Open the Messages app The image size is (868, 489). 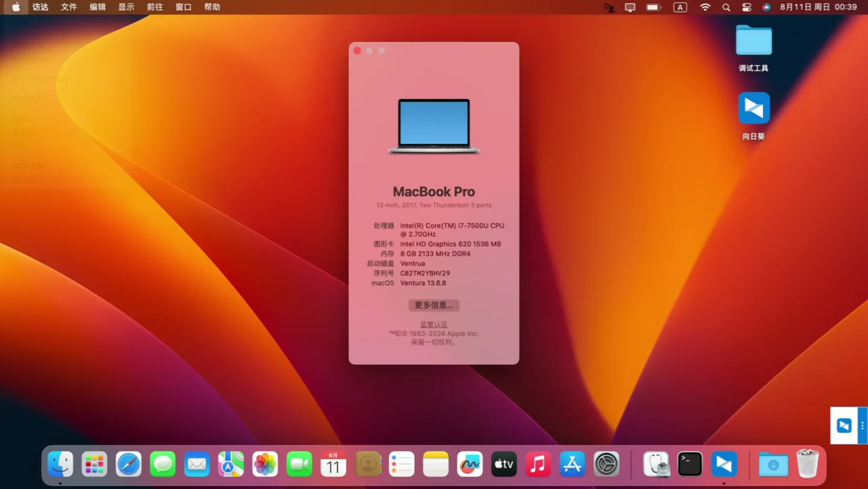[x=162, y=464]
